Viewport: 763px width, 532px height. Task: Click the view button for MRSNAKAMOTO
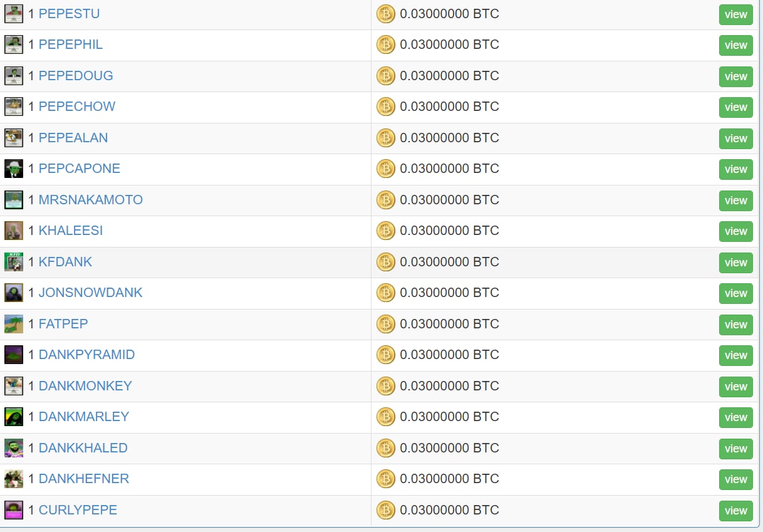click(x=736, y=201)
